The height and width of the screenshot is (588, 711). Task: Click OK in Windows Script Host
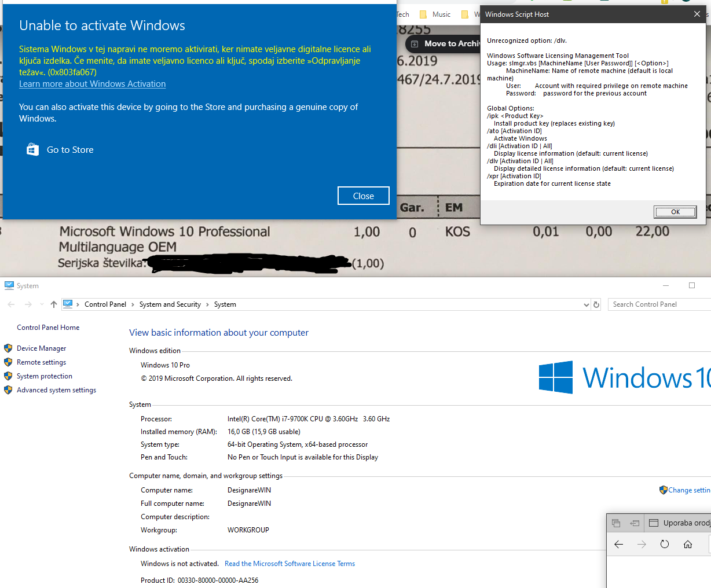click(675, 212)
